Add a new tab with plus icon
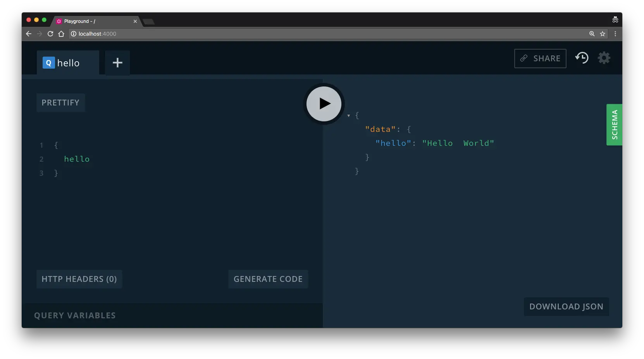The image size is (644, 359). [x=117, y=62]
